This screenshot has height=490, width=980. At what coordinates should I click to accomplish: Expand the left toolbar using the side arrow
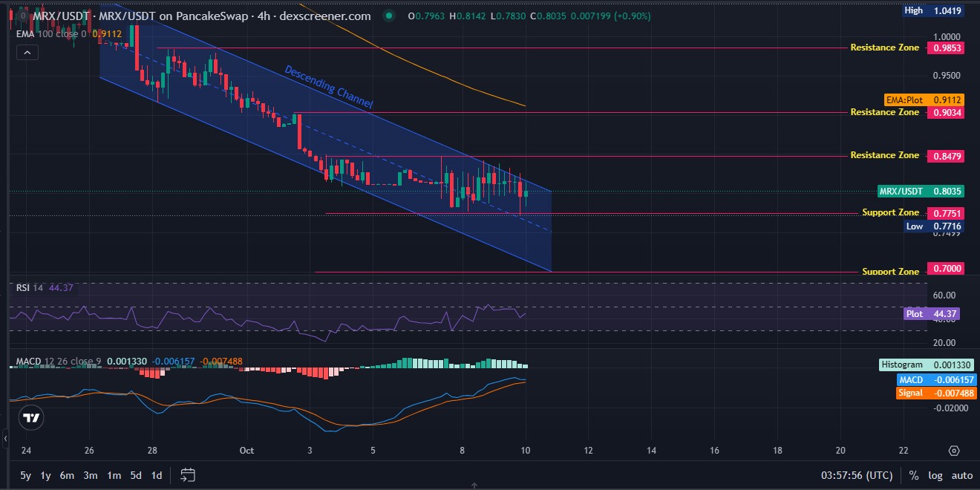tap(6, 438)
